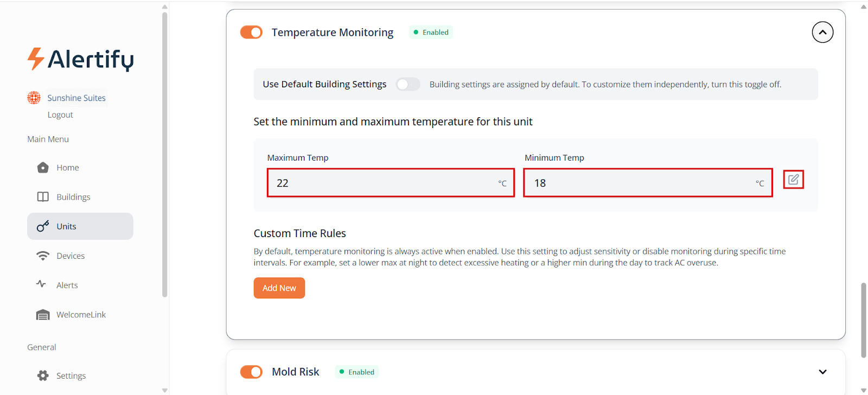Click the Units key icon
This screenshot has width=868, height=395.
point(43,226)
